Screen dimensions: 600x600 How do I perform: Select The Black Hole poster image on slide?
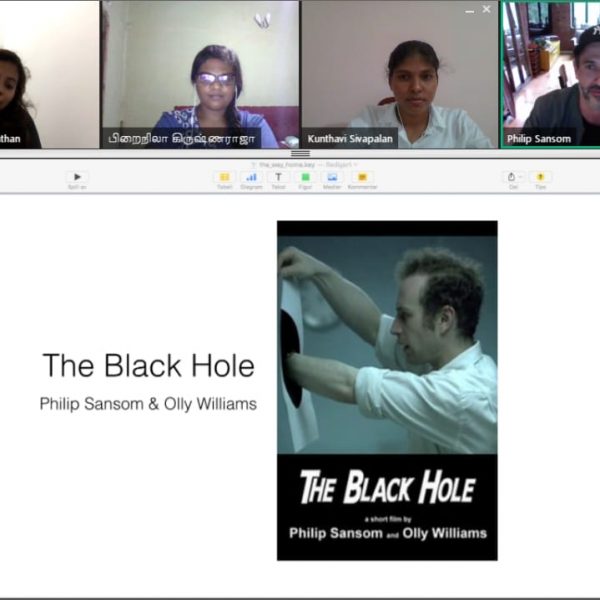(387, 391)
